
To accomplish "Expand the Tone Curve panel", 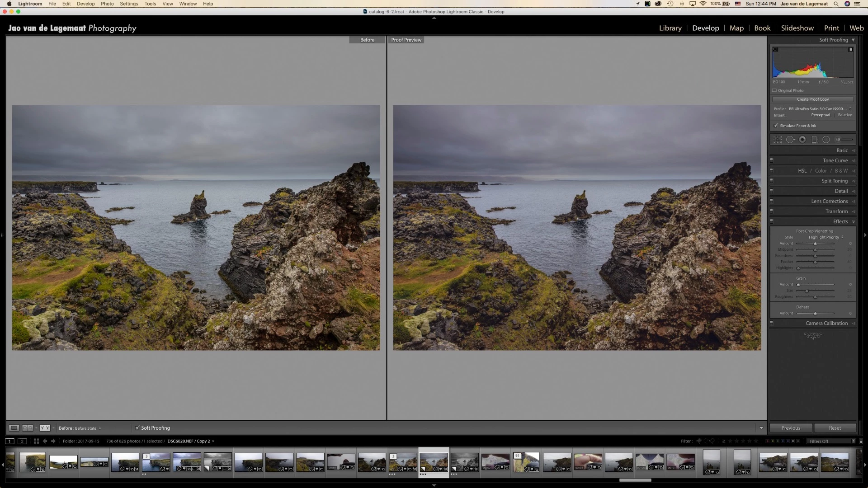I will (835, 160).
